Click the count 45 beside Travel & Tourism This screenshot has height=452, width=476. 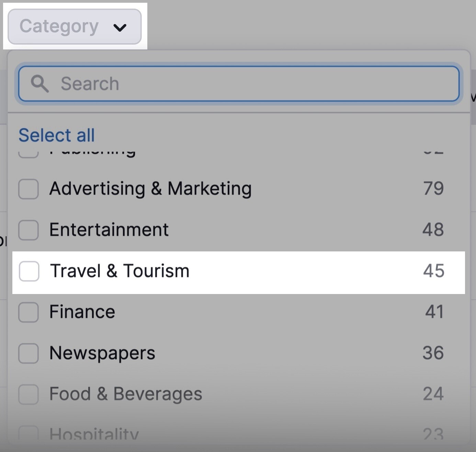coord(433,271)
